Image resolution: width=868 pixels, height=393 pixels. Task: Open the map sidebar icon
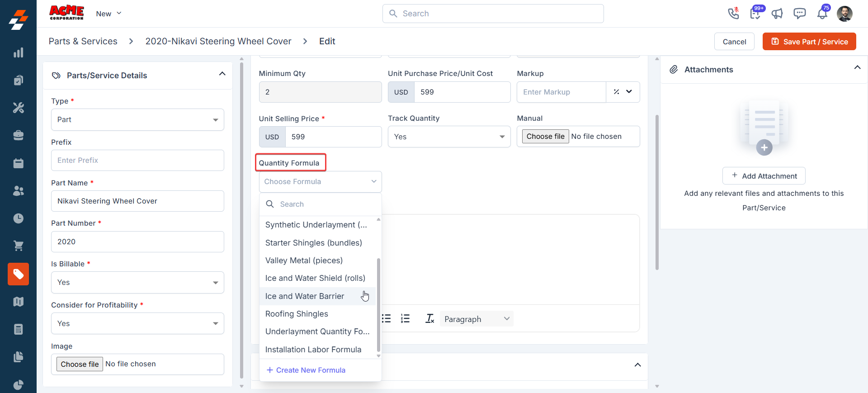click(18, 302)
